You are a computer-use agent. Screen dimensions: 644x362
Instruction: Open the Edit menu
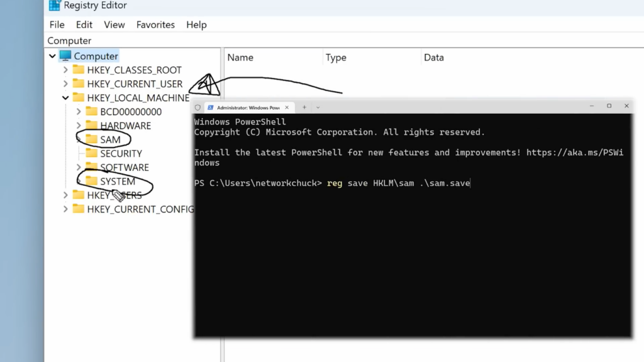[84, 25]
